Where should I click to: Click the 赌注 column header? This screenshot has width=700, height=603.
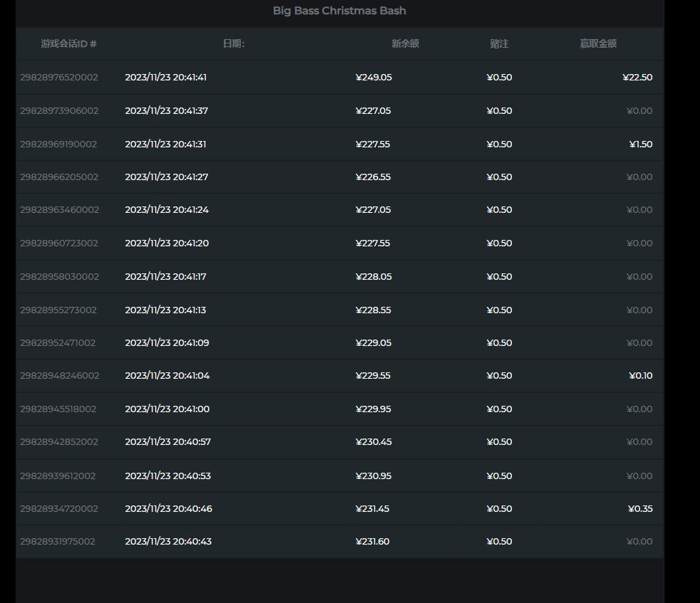tap(499, 43)
